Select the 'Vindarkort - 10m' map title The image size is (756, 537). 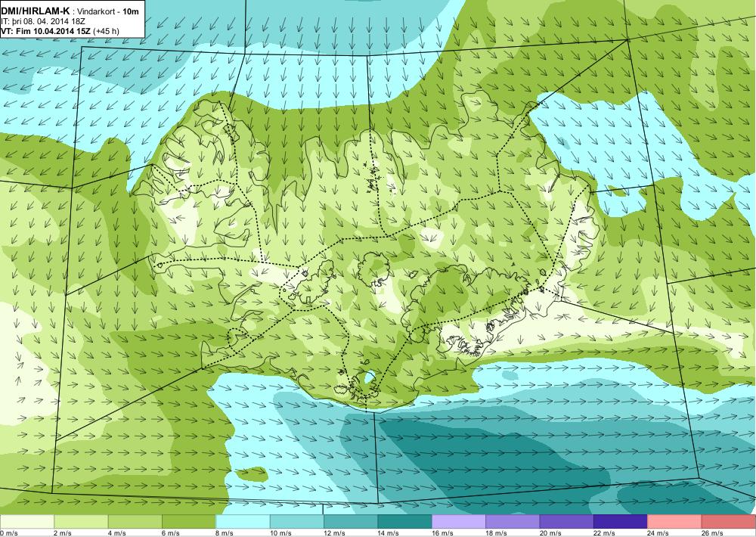(x=107, y=11)
